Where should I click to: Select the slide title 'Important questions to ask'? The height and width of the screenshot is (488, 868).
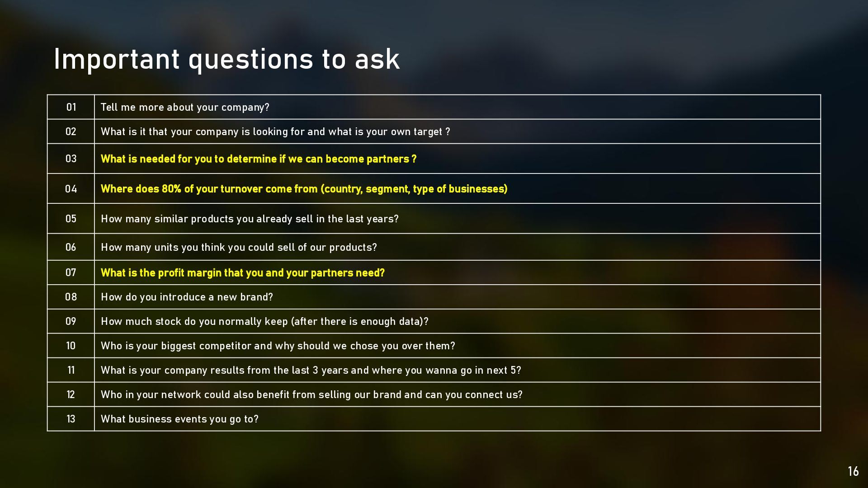226,59
